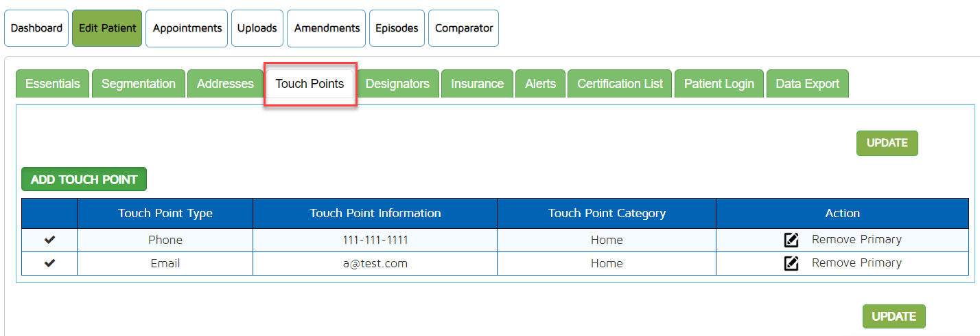Click the 111-111-1111 phone number cell
Image resolution: width=980 pixels, height=336 pixels.
click(x=375, y=240)
